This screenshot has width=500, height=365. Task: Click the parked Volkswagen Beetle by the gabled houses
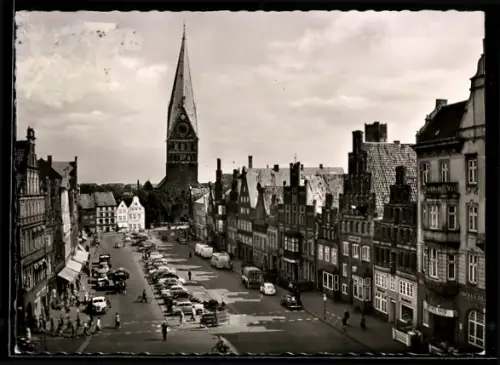(268, 289)
